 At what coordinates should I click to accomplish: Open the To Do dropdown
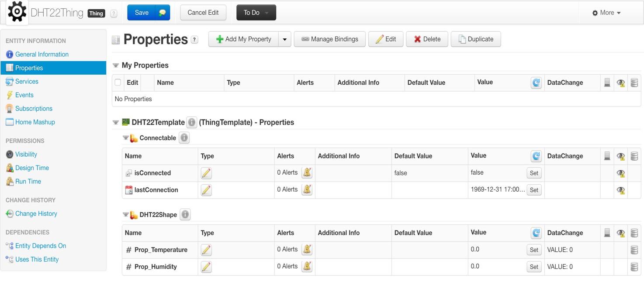tap(256, 13)
